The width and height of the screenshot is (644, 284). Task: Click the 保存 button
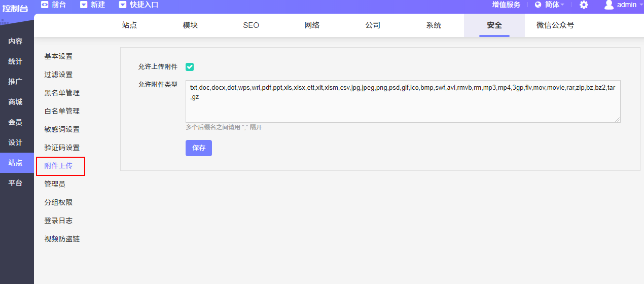(199, 148)
